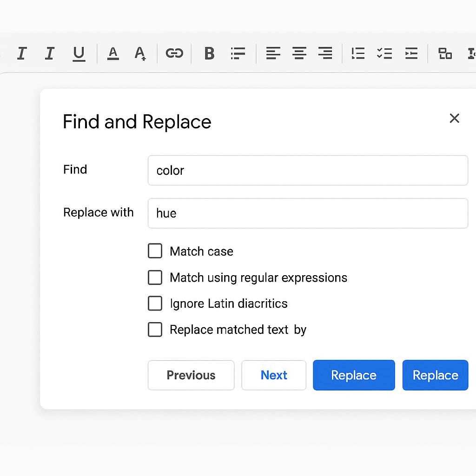The height and width of the screenshot is (476, 476).
Task: Click the Find label
Action: coord(75,169)
